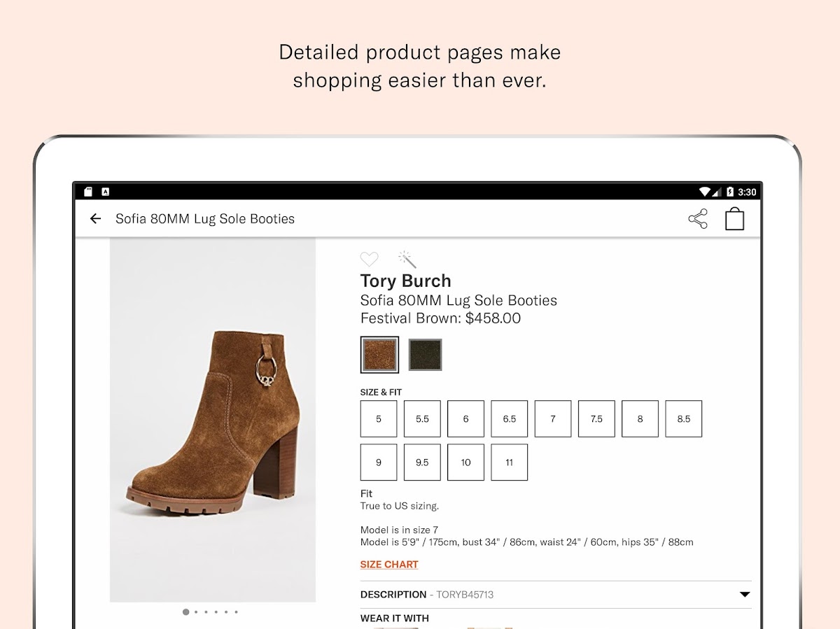Select size 5
The width and height of the screenshot is (840, 629).
(x=379, y=419)
